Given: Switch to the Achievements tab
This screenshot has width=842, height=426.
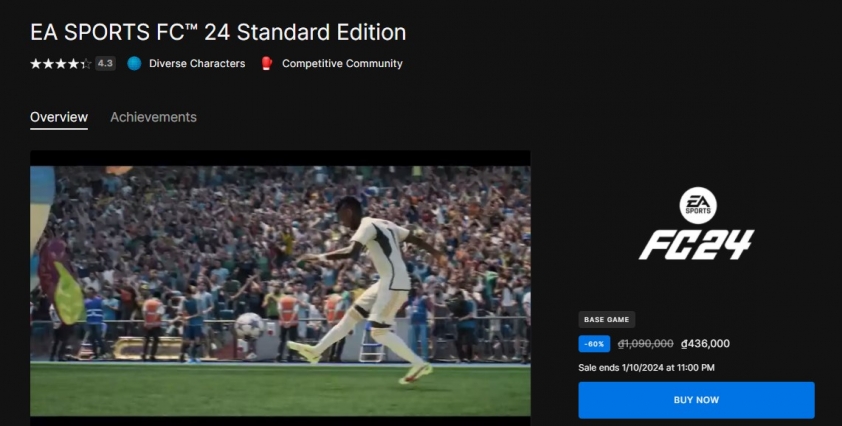Looking at the screenshot, I should pyautogui.click(x=154, y=117).
